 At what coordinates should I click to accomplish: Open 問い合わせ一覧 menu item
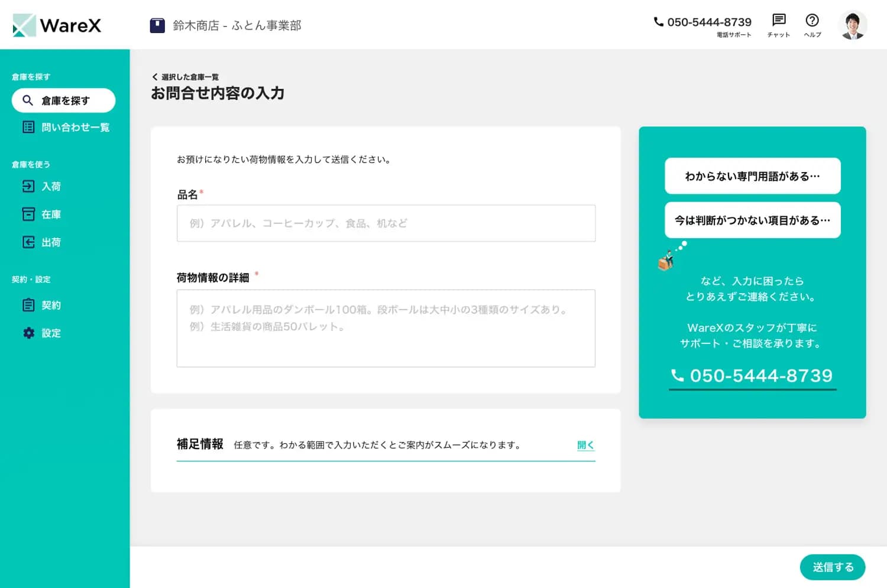pos(66,127)
